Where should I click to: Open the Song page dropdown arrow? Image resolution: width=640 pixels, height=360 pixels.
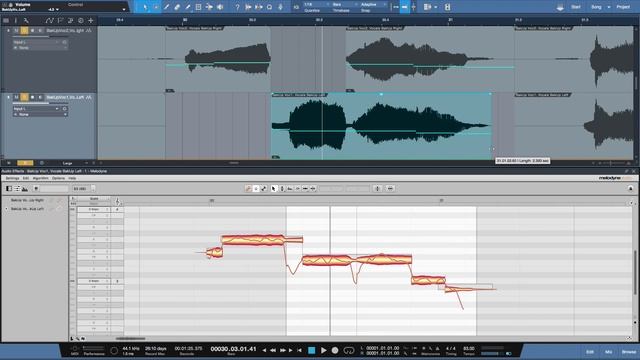tap(609, 7)
